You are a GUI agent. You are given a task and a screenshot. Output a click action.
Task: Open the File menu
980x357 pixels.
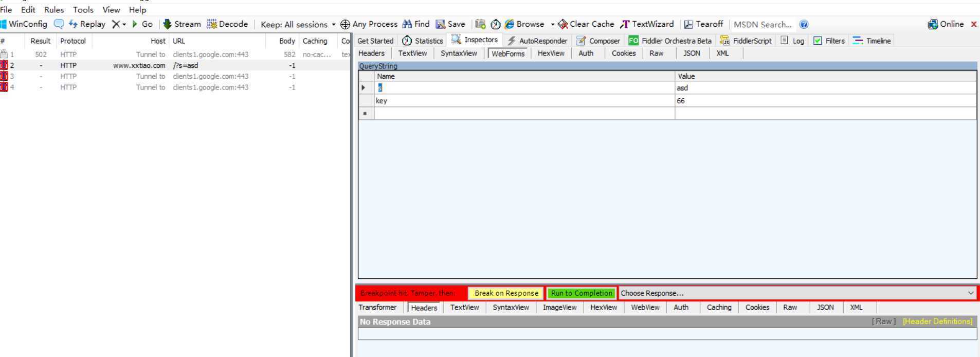[6, 10]
